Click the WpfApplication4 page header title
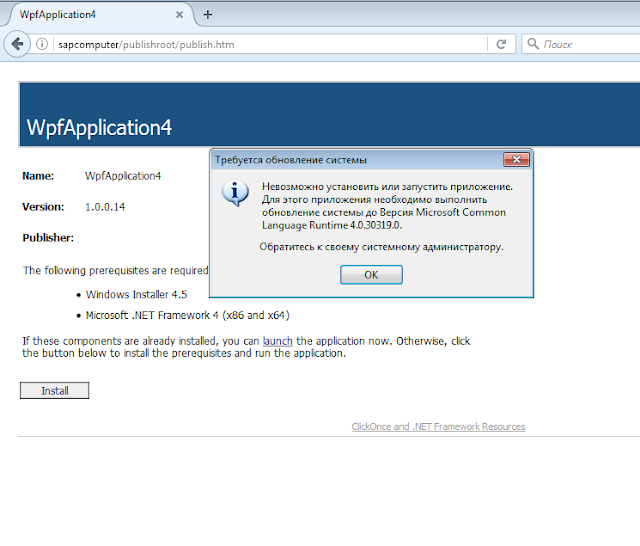 tap(99, 127)
